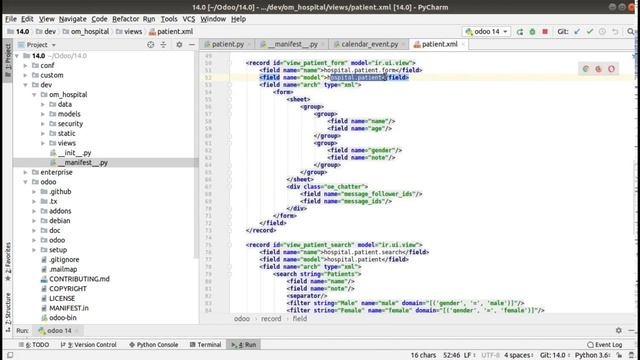Expand the views folder in tree
This screenshot has height=360, width=640.
pos(43,143)
